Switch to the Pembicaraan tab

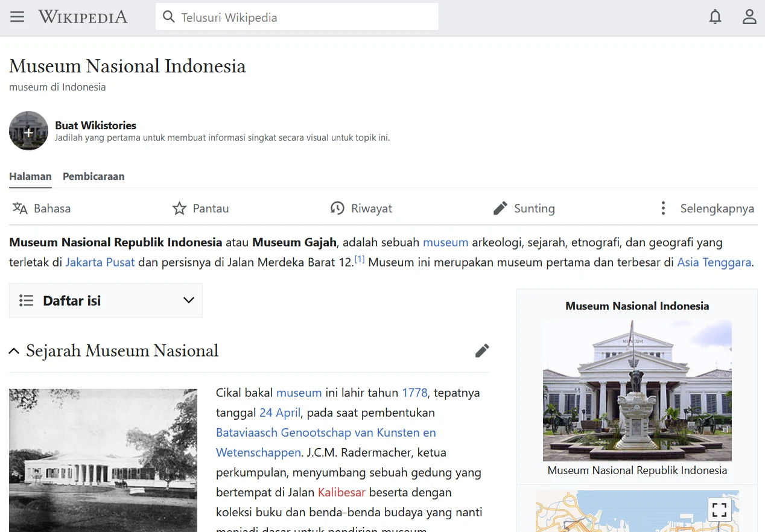(94, 176)
